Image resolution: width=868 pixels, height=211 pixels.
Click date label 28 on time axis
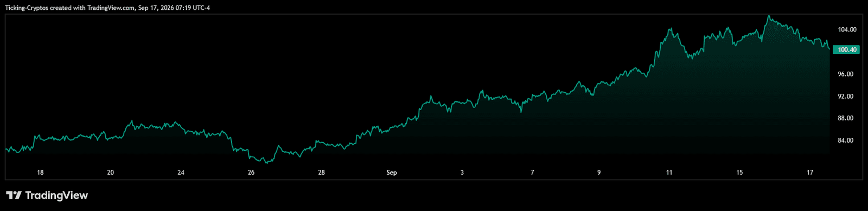click(322, 172)
